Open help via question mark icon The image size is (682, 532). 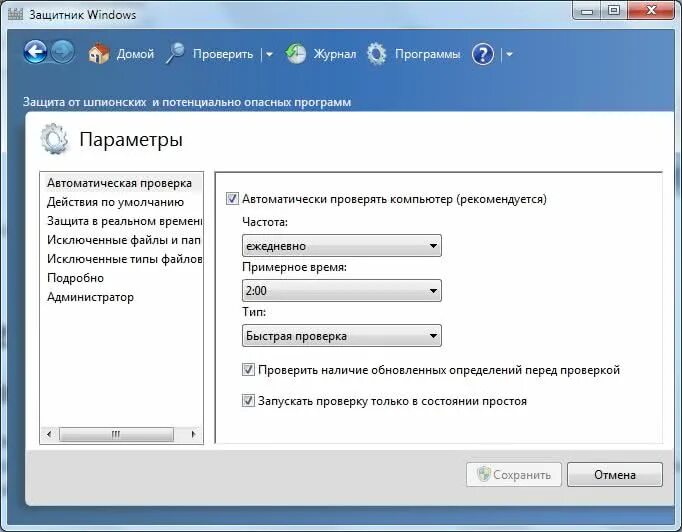483,54
